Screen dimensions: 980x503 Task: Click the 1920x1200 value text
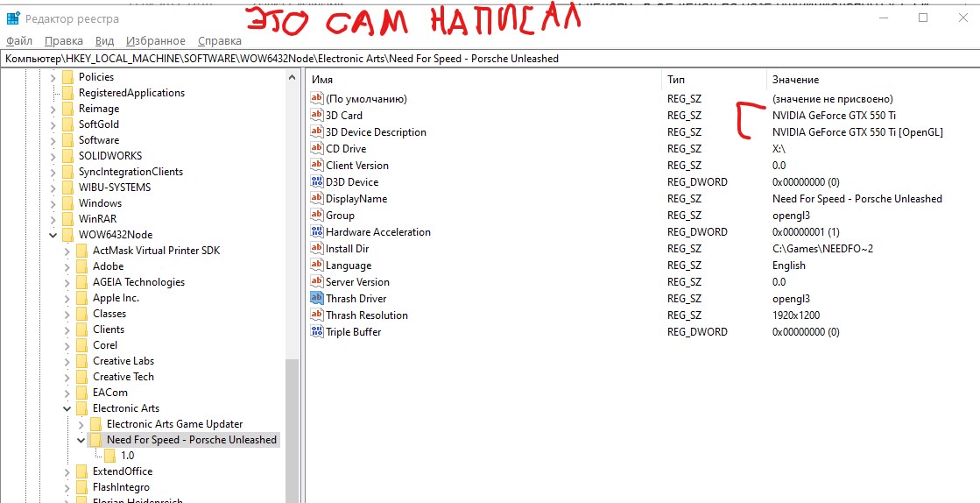(796, 315)
